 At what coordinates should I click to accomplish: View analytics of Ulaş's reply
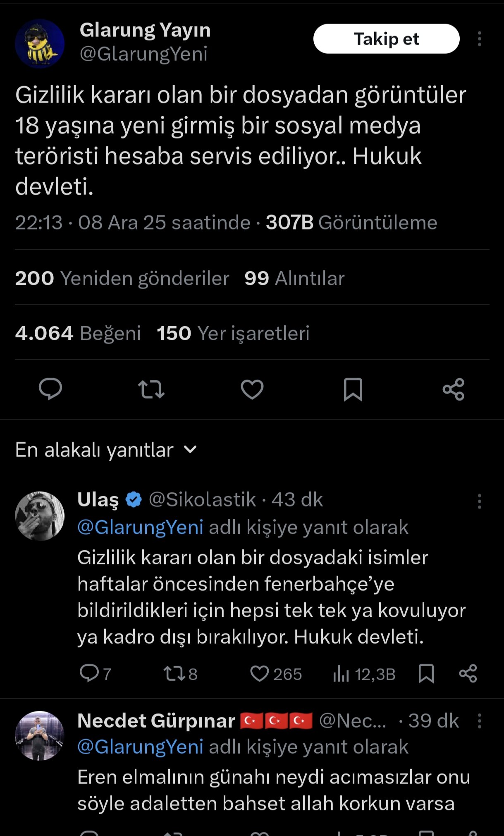(342, 674)
